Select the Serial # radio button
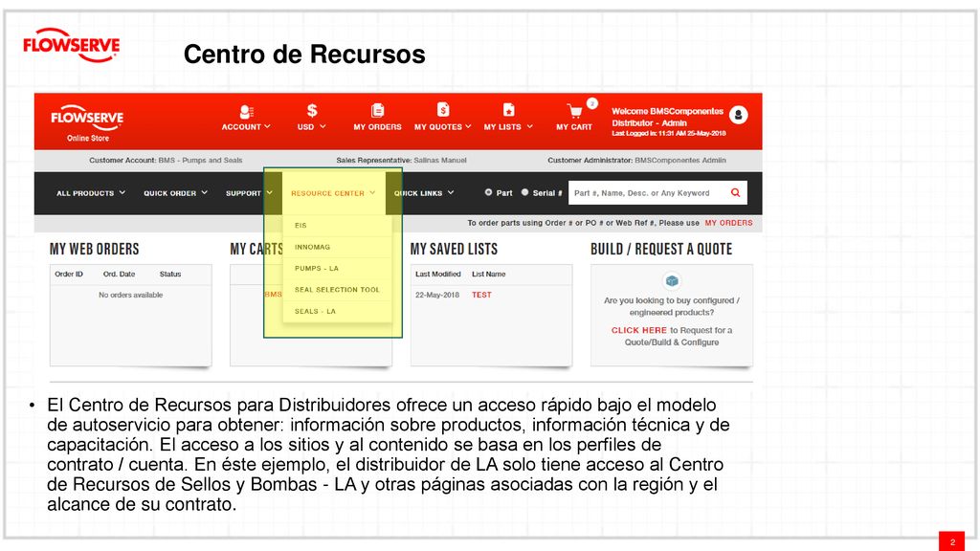Screen dimensions: 980x551 525,192
